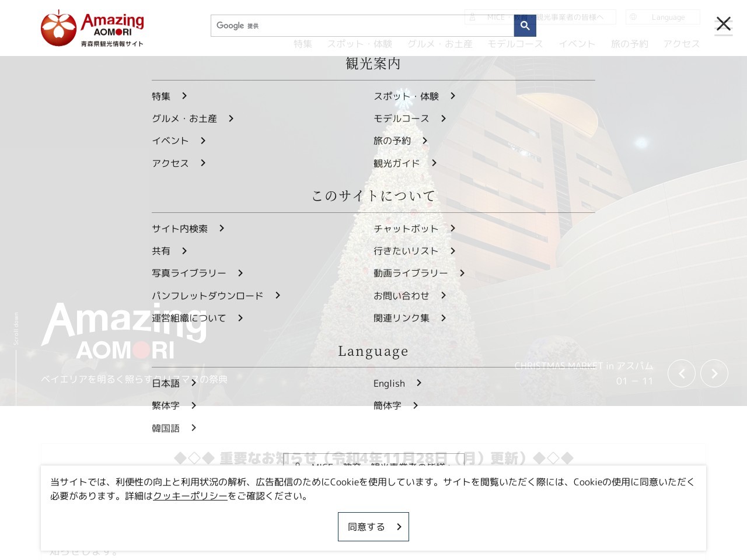747x560 pixels.
Task: Select 繁体字 language
Action: [x=174, y=405]
